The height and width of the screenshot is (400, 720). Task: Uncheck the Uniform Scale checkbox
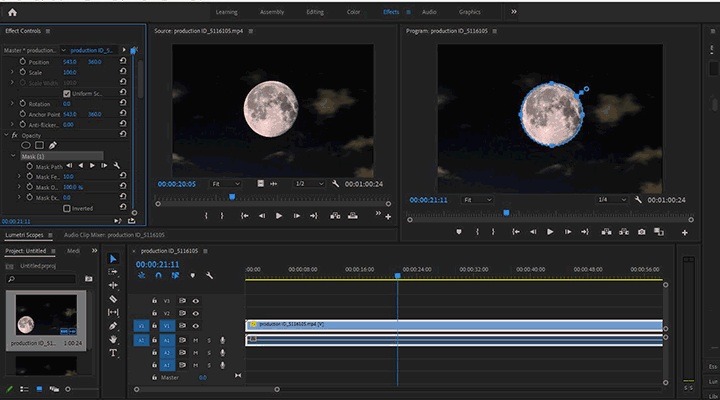pyautogui.click(x=67, y=93)
